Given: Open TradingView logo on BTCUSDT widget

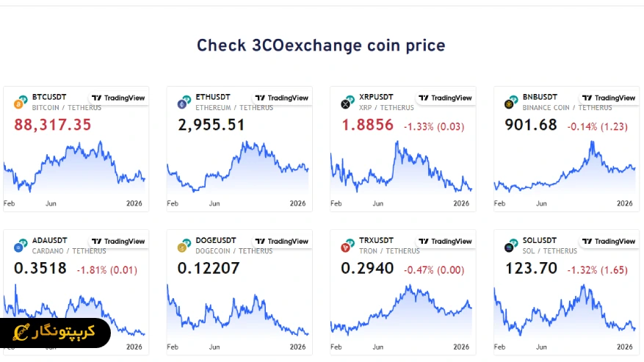Looking at the screenshot, I should pos(118,98).
